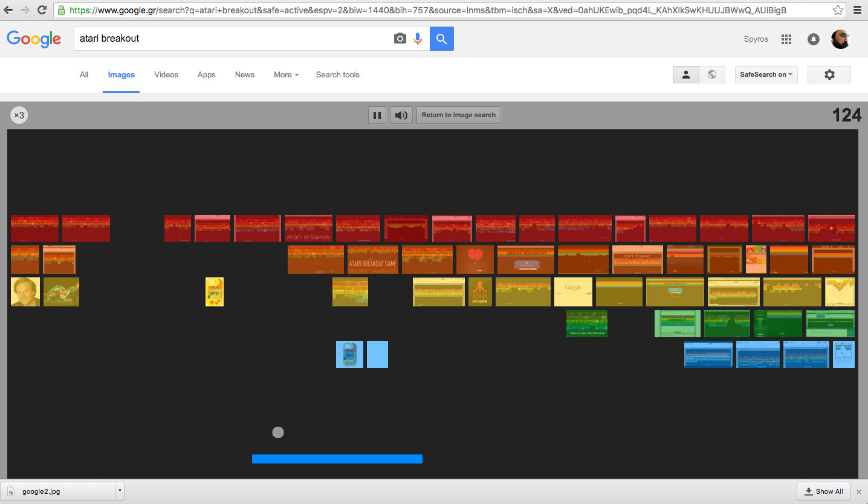This screenshot has height=504, width=868.
Task: Show private results with the person icon
Action: tap(686, 74)
